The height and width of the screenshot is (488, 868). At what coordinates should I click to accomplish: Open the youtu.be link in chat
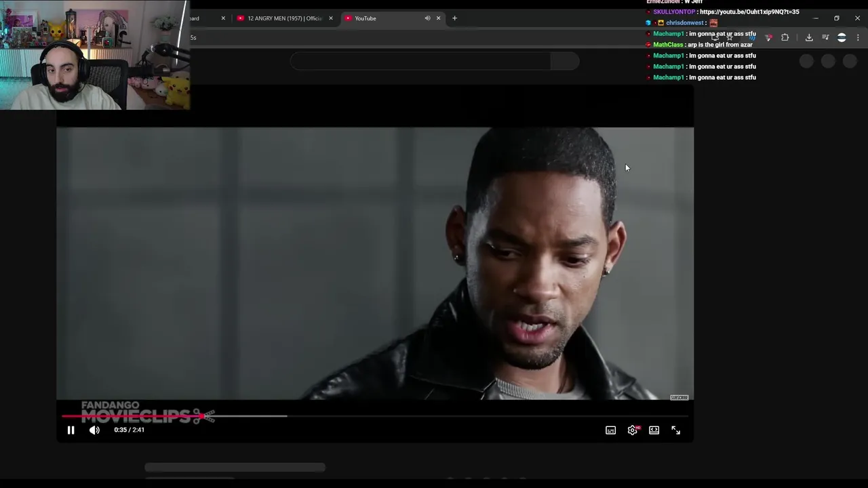(749, 12)
